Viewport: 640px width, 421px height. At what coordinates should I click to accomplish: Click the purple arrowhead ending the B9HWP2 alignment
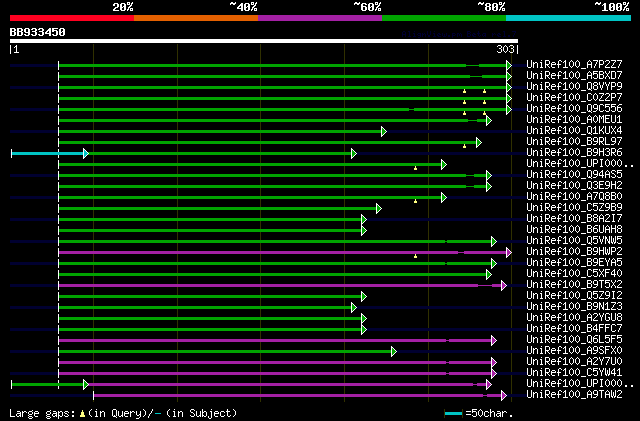point(509,253)
